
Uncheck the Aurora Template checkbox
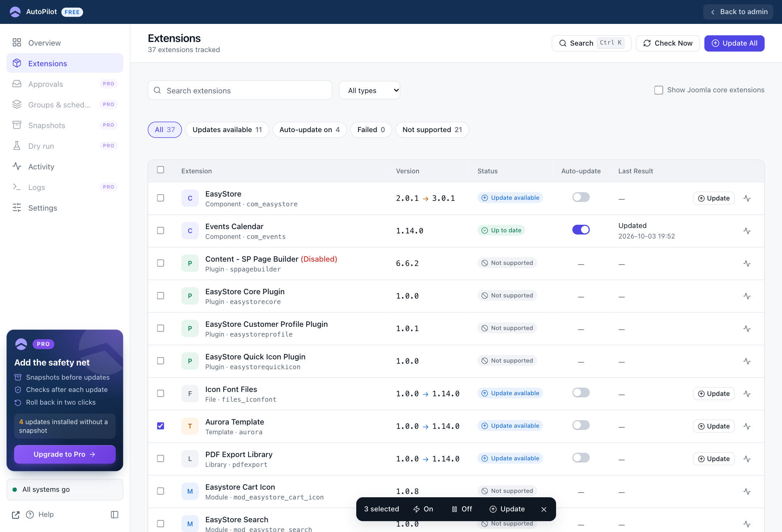160,426
